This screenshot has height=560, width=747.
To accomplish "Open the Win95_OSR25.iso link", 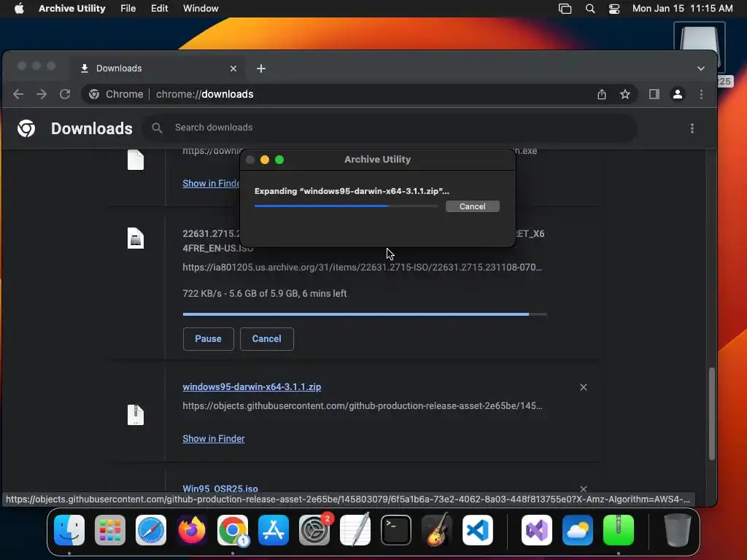I will pos(220,489).
